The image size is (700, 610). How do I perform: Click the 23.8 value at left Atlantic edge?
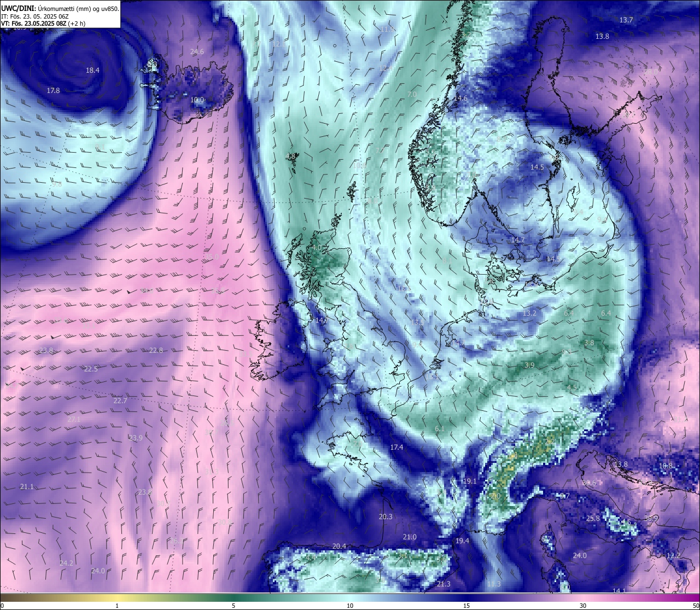(x=46, y=350)
